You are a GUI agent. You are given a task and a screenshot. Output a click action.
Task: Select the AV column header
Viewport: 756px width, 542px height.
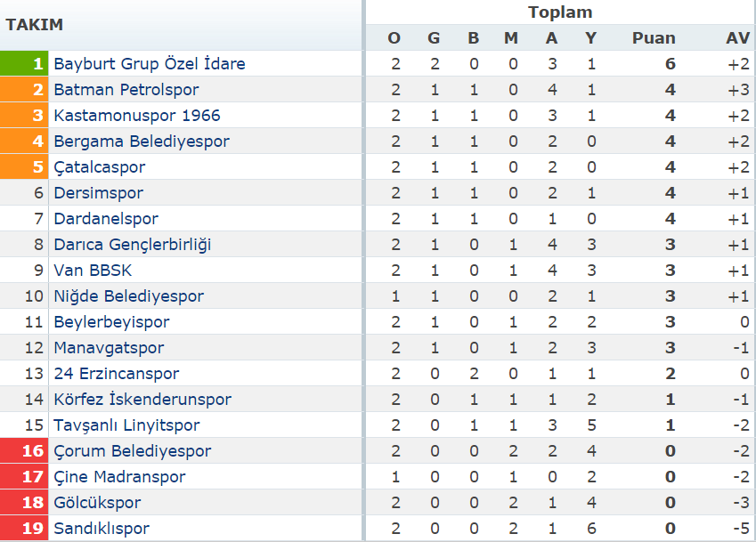click(737, 38)
